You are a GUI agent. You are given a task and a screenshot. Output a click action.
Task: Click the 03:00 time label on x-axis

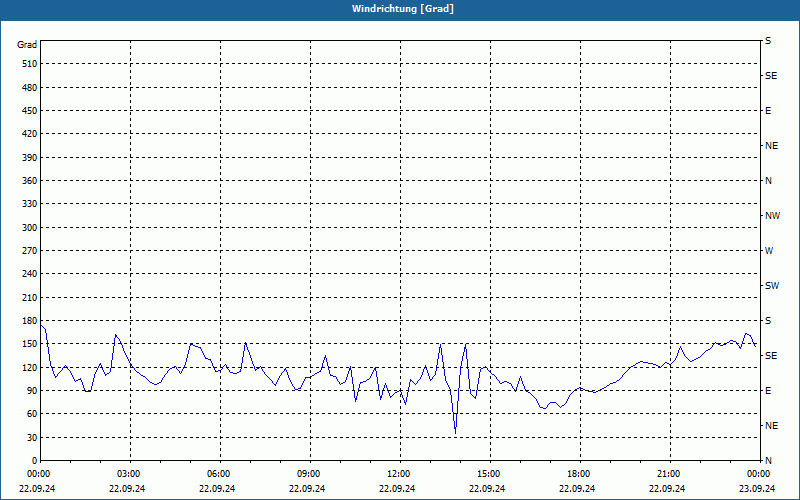tap(129, 474)
